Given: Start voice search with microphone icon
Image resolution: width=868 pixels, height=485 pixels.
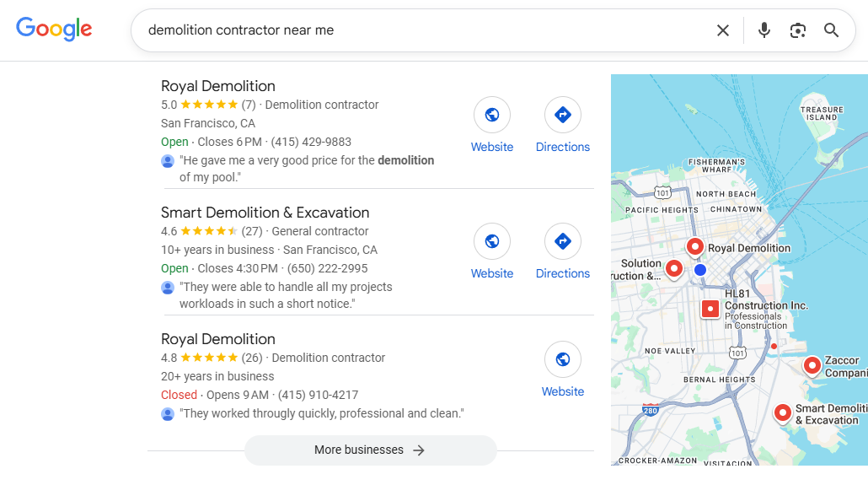Looking at the screenshot, I should (764, 30).
